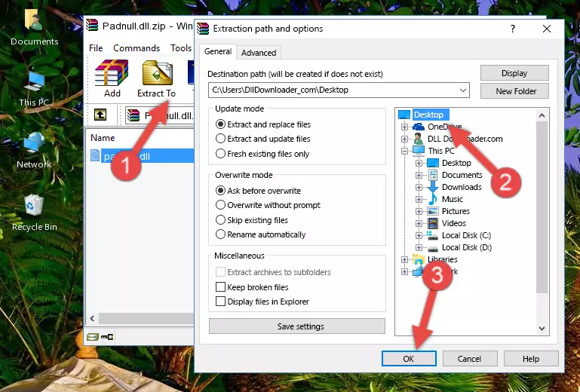Open the Network desktop icon
Image resolution: width=580 pixels, height=392 pixels.
(x=34, y=150)
